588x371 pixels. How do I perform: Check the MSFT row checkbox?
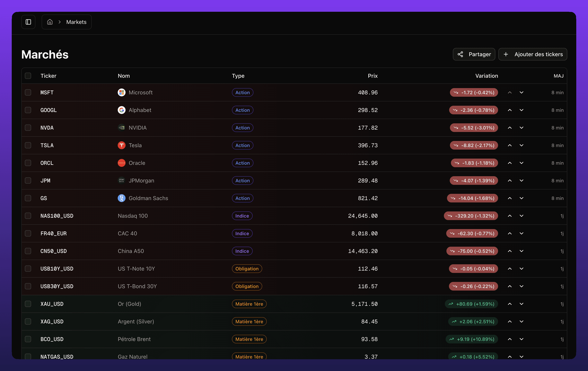pyautogui.click(x=28, y=92)
